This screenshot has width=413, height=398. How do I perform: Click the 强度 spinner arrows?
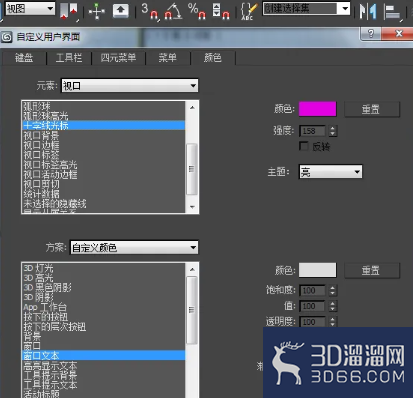coord(332,131)
